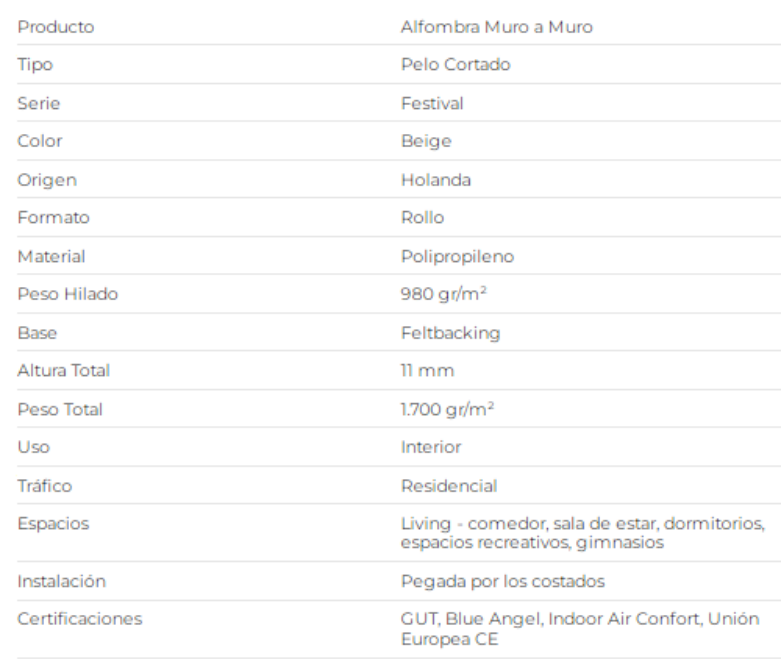
Task: Click the 'Peso Hilado' row label
Action: tap(68, 294)
